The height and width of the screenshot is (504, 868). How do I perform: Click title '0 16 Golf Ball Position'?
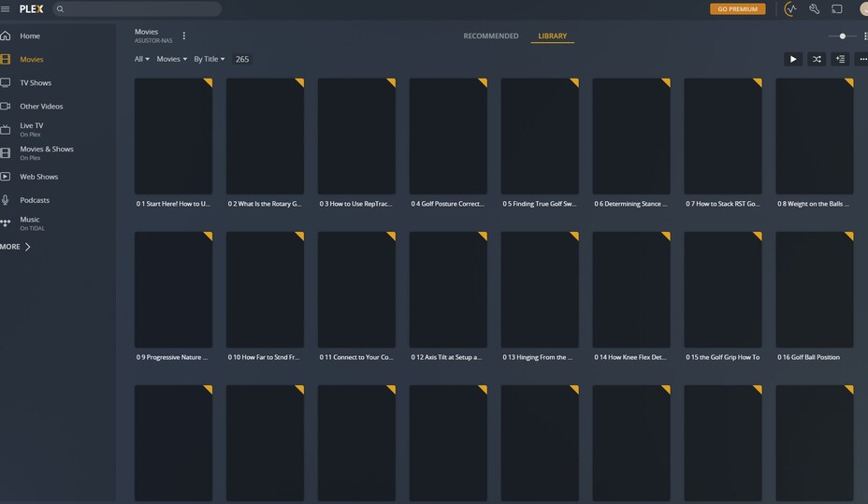tap(808, 357)
